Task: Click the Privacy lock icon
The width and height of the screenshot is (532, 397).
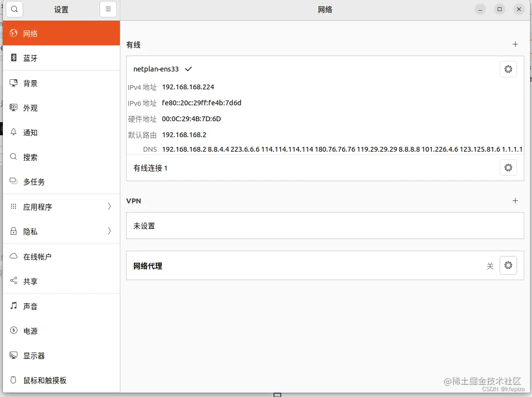Action: (x=14, y=231)
